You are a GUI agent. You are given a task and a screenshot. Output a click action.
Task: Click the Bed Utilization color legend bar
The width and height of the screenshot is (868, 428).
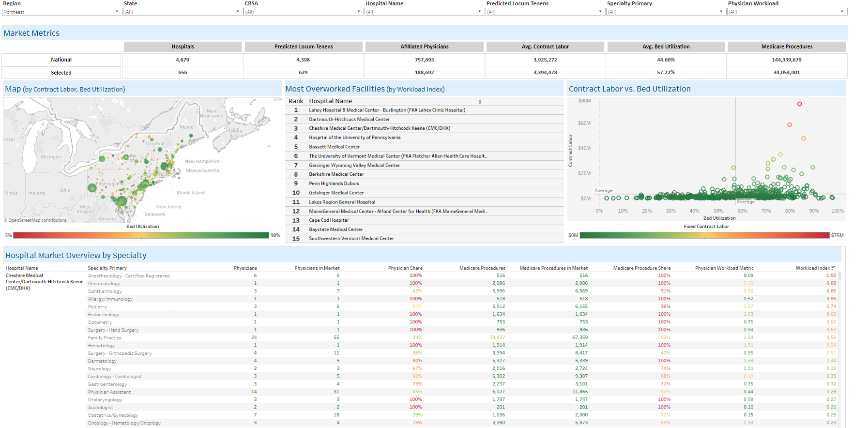[x=141, y=235]
